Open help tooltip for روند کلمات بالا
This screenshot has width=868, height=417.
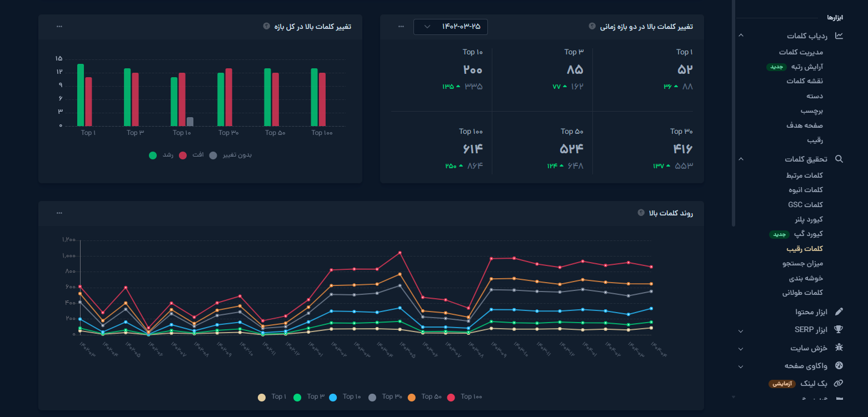[641, 213]
